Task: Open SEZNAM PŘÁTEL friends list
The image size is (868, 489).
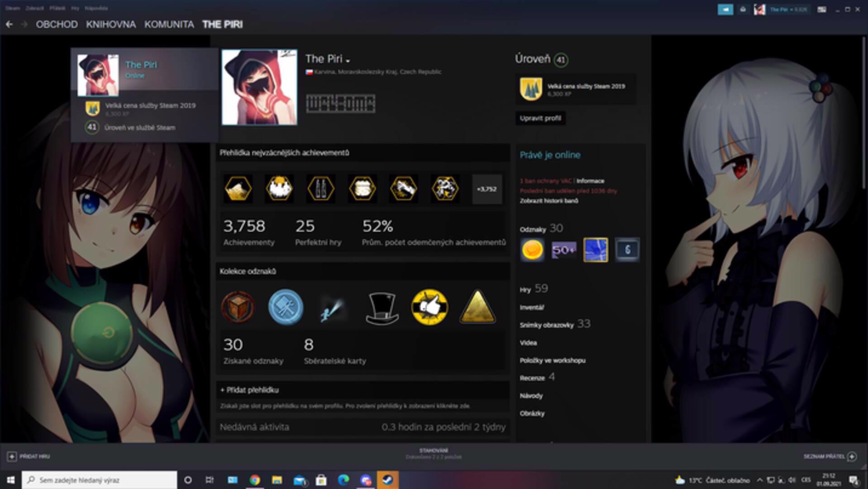Action: (830, 456)
